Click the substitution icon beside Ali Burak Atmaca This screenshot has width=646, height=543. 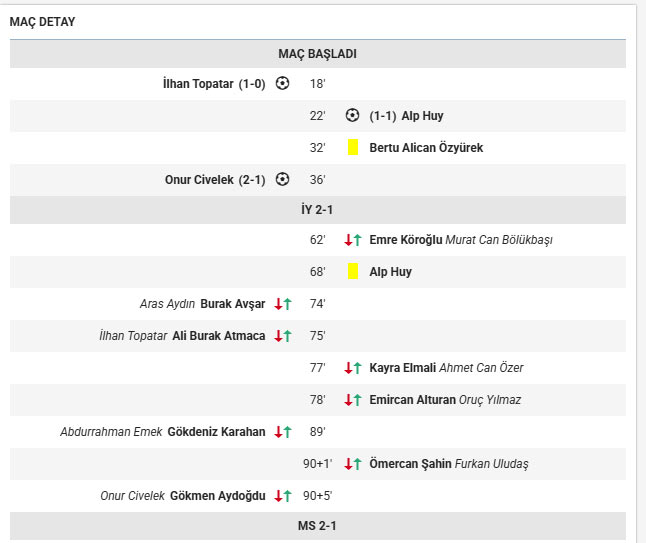(x=283, y=336)
